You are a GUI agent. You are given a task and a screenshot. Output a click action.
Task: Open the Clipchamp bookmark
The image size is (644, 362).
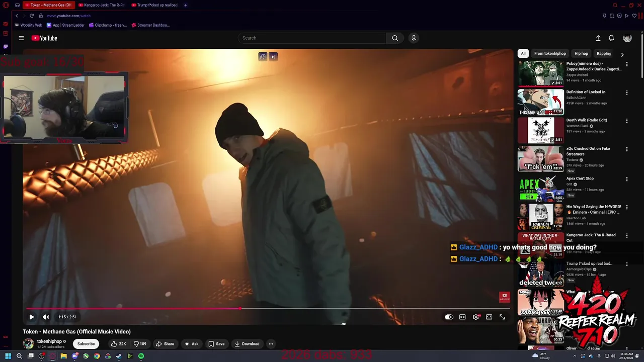click(108, 25)
